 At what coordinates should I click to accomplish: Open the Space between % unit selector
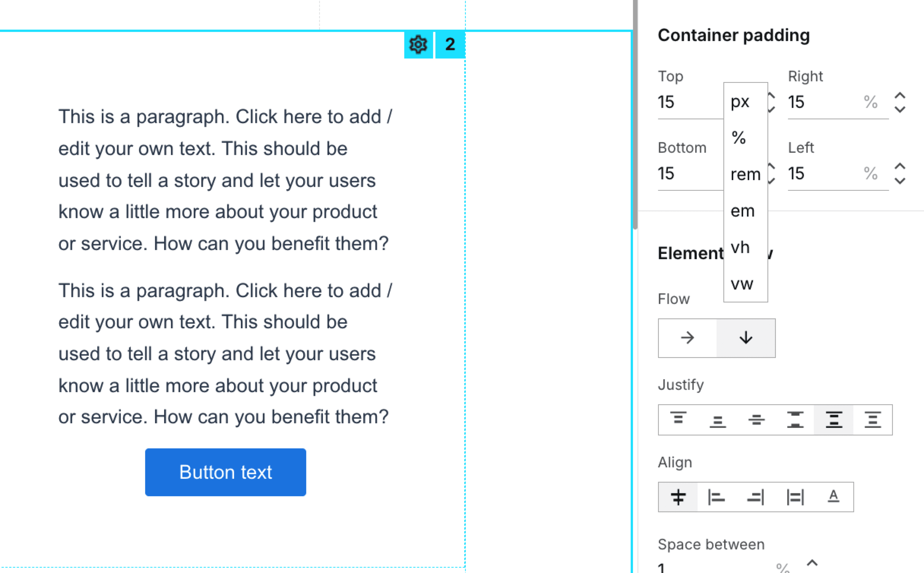[x=783, y=568]
